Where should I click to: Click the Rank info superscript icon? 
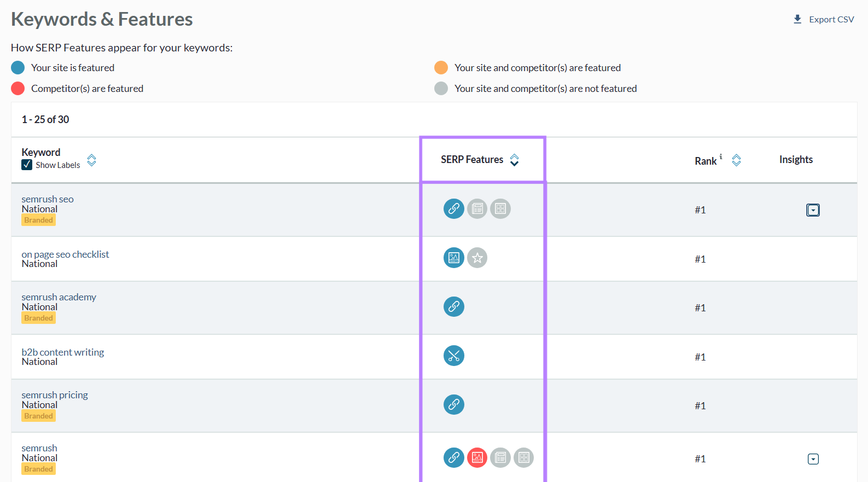(721, 156)
